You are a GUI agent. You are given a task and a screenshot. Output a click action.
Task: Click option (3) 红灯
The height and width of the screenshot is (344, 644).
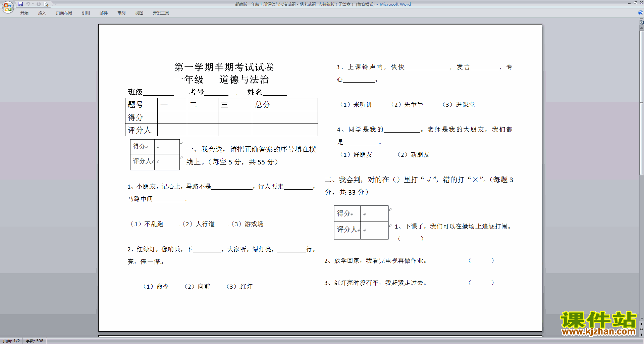click(239, 287)
